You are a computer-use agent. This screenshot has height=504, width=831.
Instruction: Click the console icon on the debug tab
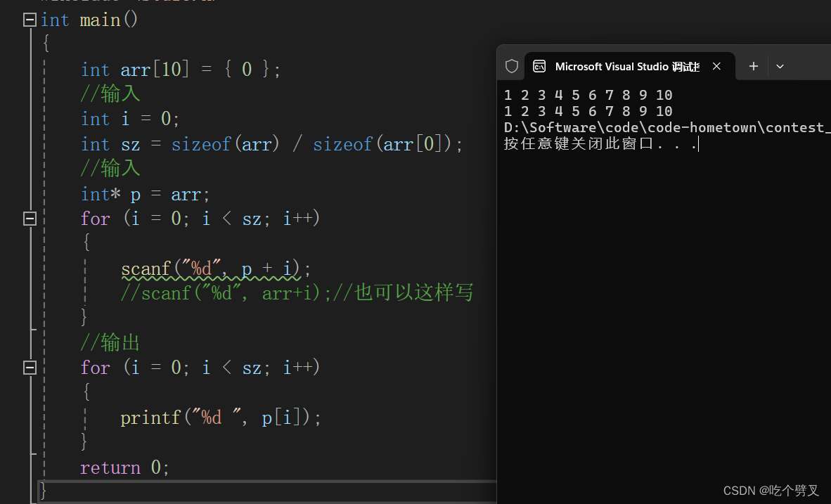click(x=539, y=66)
